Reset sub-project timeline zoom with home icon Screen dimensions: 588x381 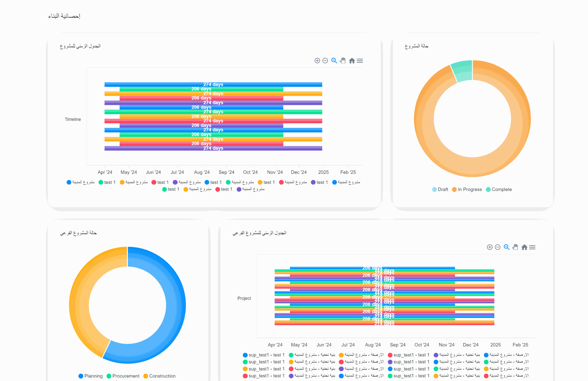click(x=524, y=247)
